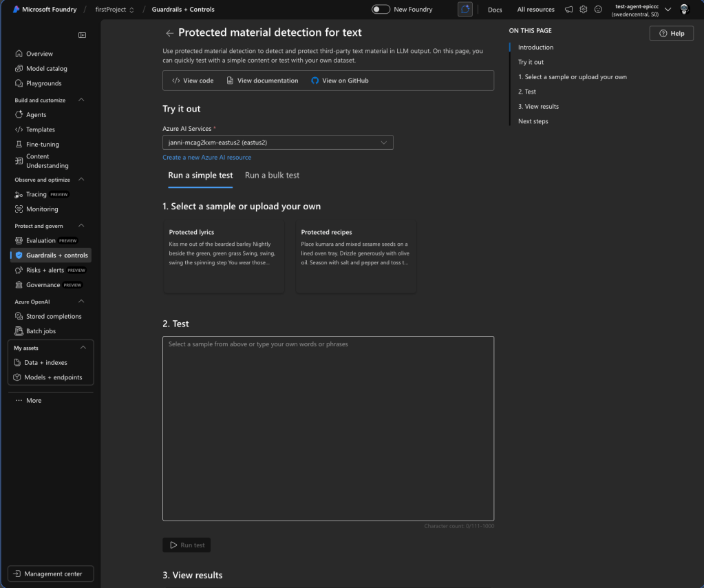Switch to the Run a bulk test tab
This screenshot has height=588, width=704.
point(272,175)
